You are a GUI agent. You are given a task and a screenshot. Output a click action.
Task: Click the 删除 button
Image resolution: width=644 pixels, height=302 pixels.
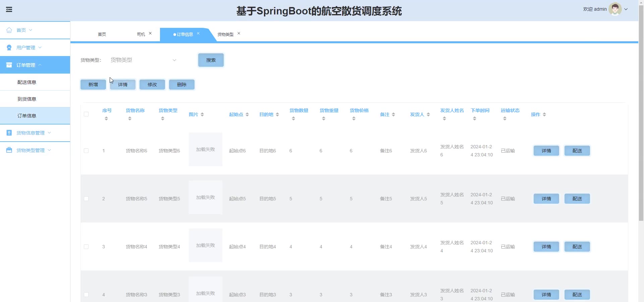182,85
